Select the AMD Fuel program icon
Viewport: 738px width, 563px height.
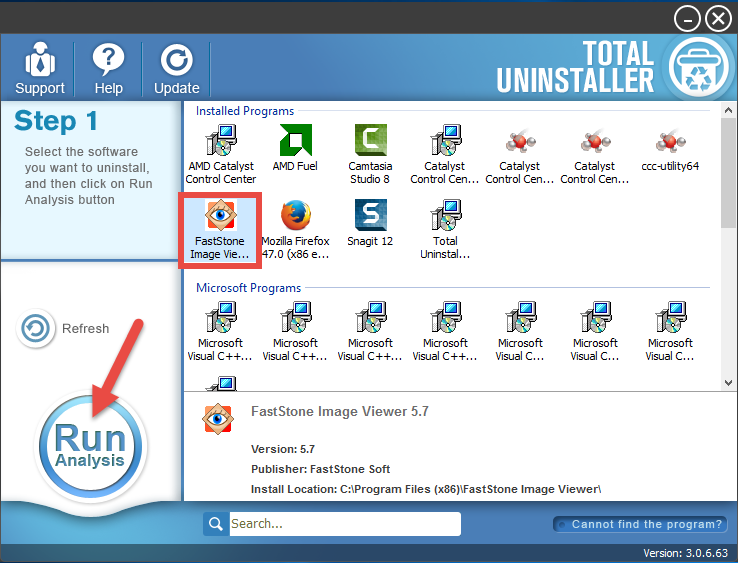295,140
